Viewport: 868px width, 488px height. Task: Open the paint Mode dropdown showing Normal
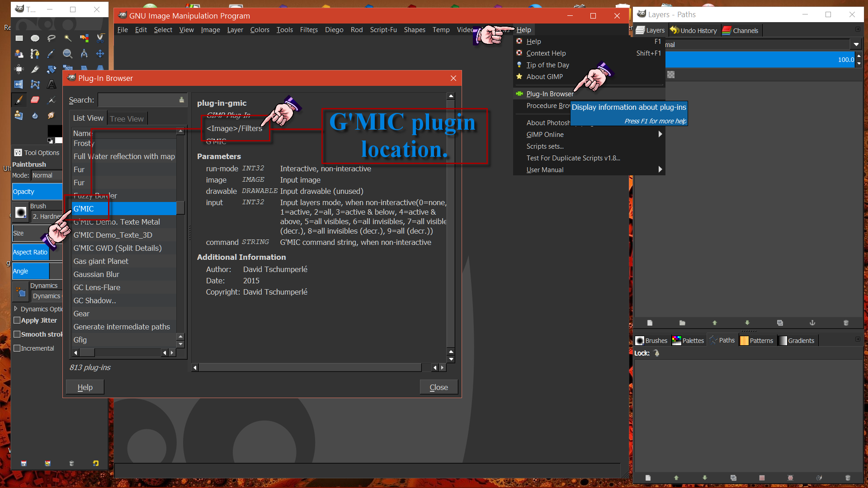click(46, 175)
